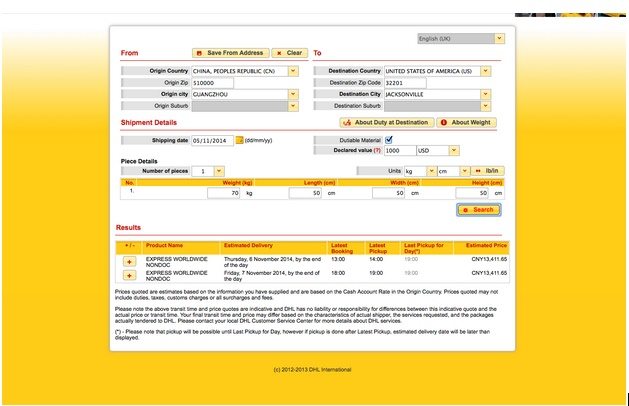Run the Search for shipping quotes
The width and height of the screenshot is (629, 406).
coord(479,210)
